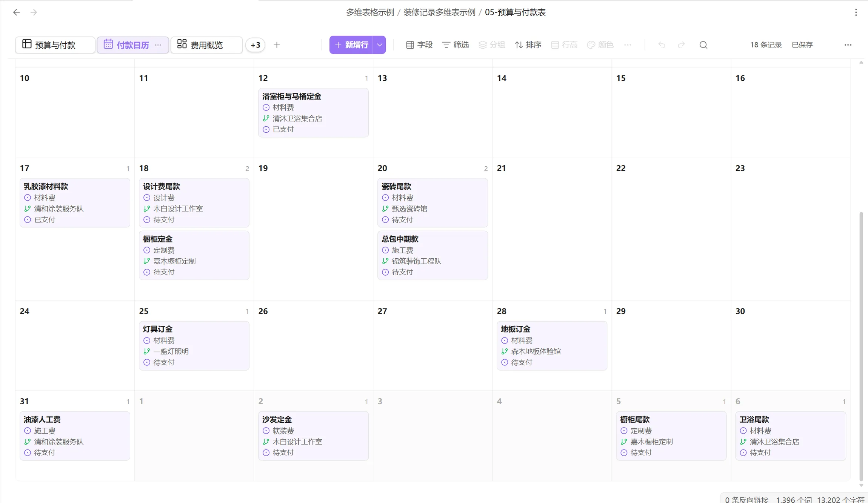Viewport: 868px width, 503px height.
Task: Open the 行高 row height option
Action: coord(564,45)
